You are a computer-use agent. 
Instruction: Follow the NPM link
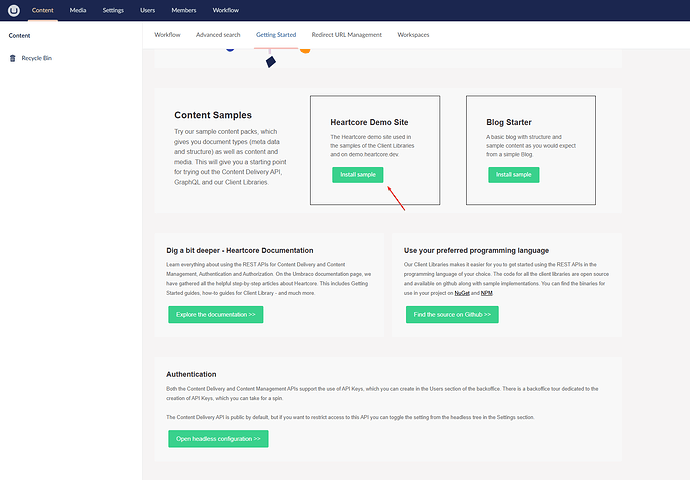(487, 293)
